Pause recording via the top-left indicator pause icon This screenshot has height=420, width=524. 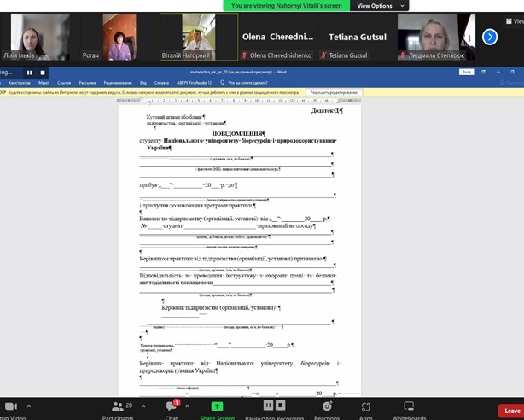30,73
